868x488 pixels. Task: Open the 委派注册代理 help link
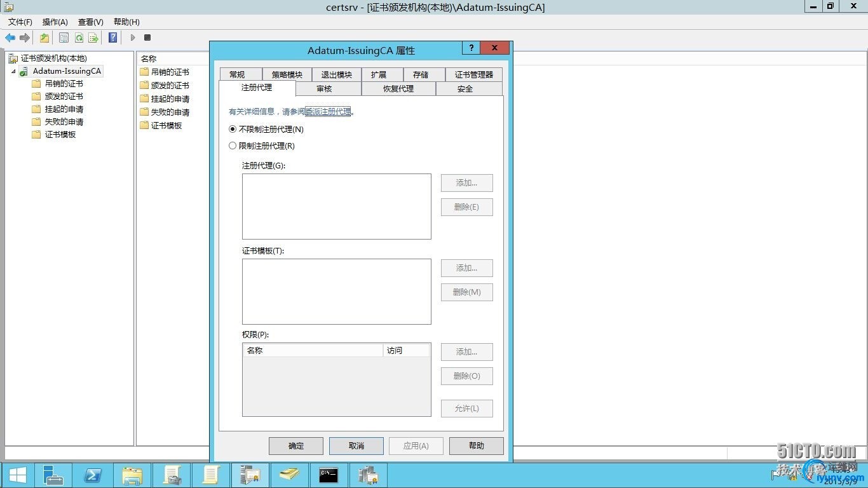tap(328, 111)
